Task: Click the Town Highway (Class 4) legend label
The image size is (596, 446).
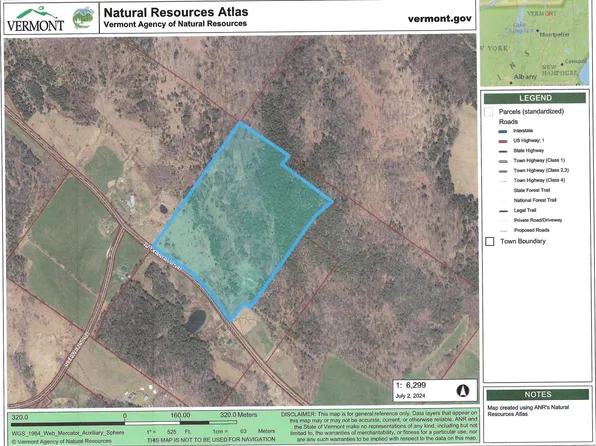Action: point(539,180)
